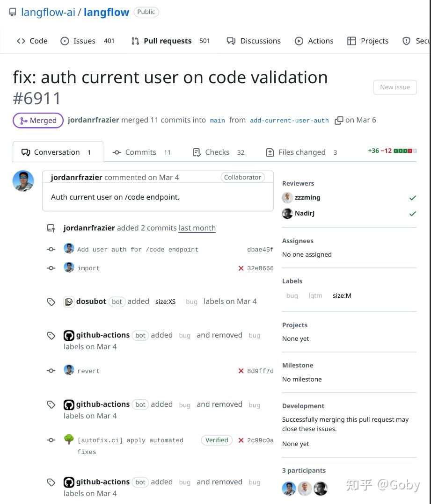The width and height of the screenshot is (431, 504).
Task: Click the size:M label in sidebar
Action: 342,296
